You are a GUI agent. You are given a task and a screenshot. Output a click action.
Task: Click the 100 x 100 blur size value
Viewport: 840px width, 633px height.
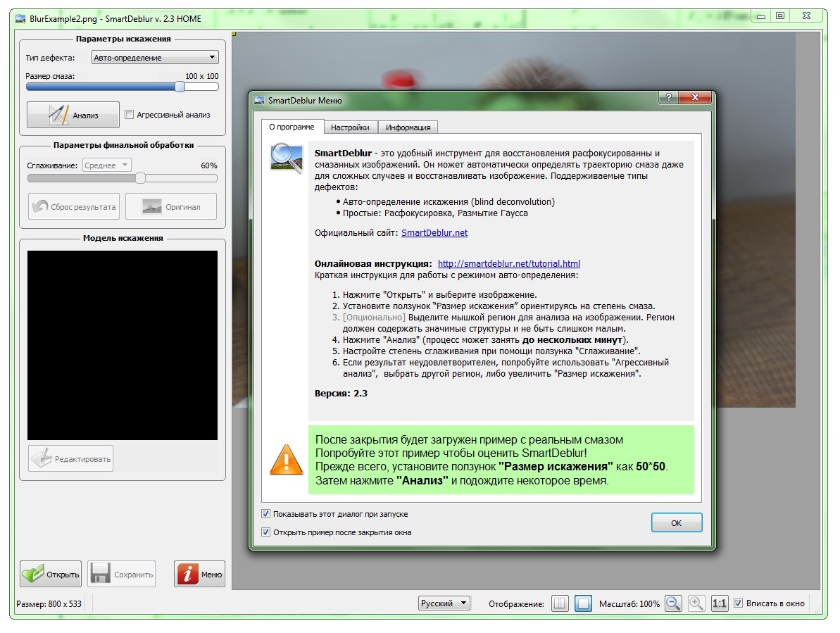(202, 76)
